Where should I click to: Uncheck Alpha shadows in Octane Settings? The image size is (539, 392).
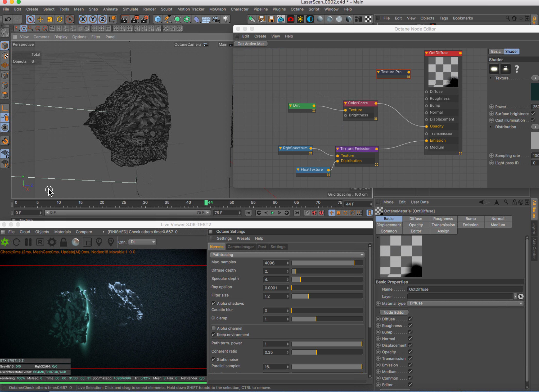[x=214, y=303]
